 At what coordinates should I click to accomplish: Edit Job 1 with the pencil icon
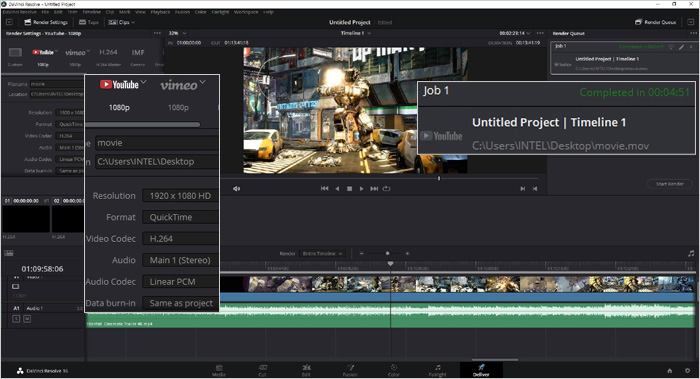pyautogui.click(x=682, y=47)
